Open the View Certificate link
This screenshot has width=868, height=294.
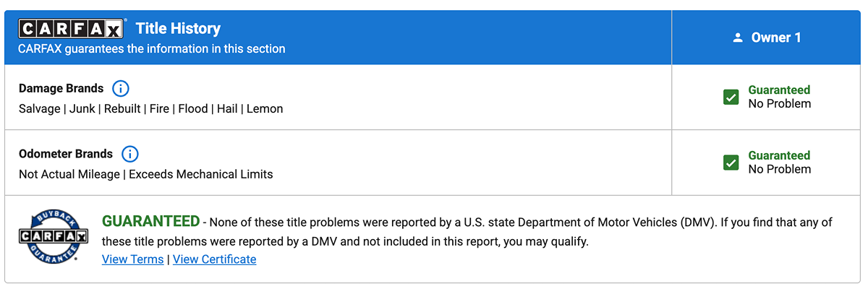(x=214, y=259)
